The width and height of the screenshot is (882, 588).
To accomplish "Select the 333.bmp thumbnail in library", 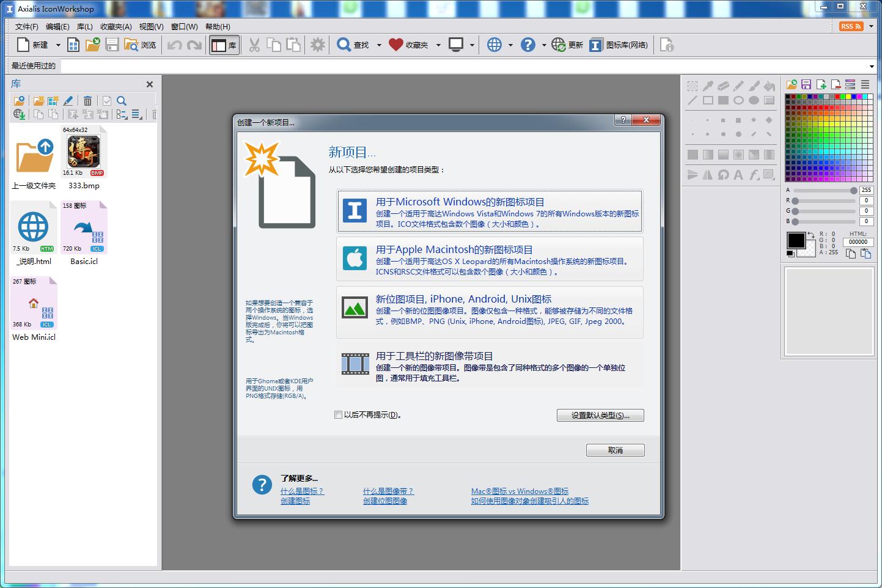I will (84, 152).
